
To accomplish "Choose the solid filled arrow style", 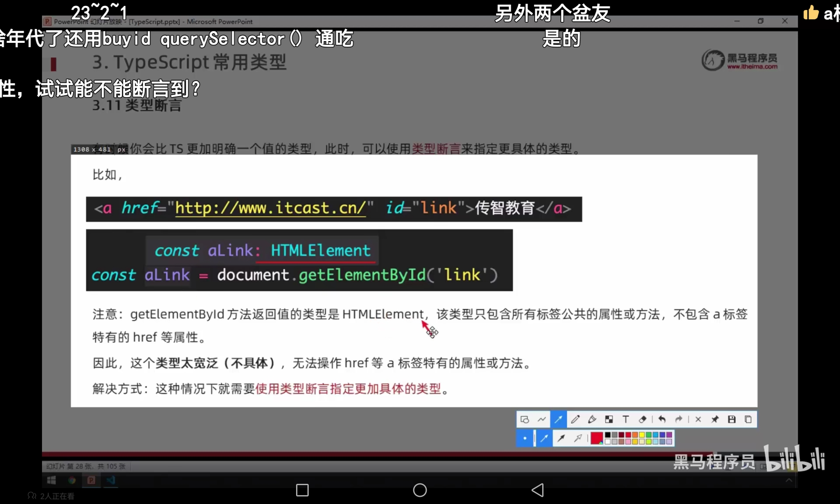I will 561,438.
